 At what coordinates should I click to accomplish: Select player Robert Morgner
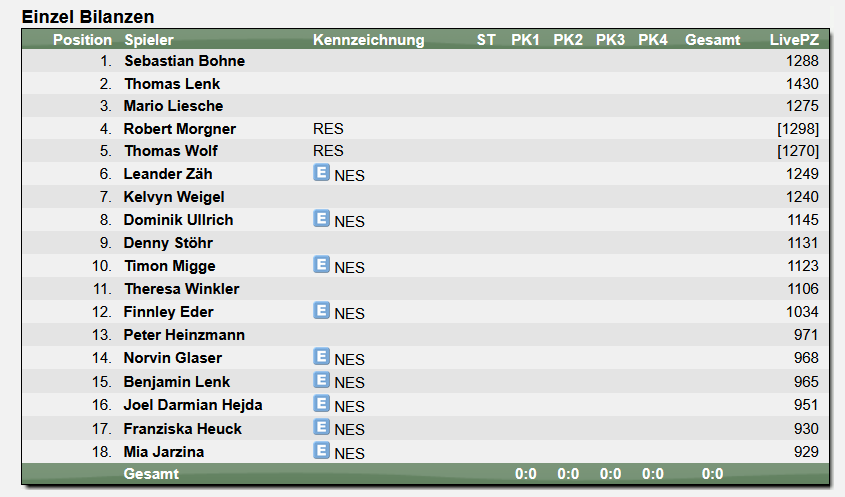(x=179, y=129)
